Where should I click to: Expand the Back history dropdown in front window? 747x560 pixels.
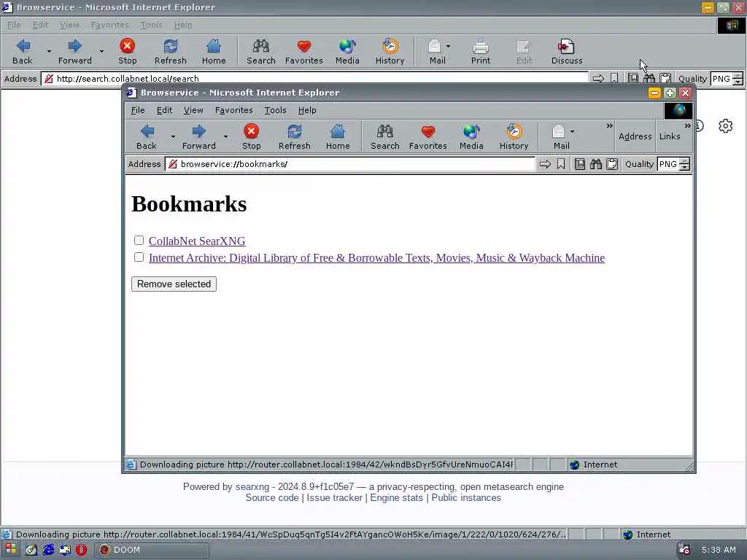tap(173, 136)
